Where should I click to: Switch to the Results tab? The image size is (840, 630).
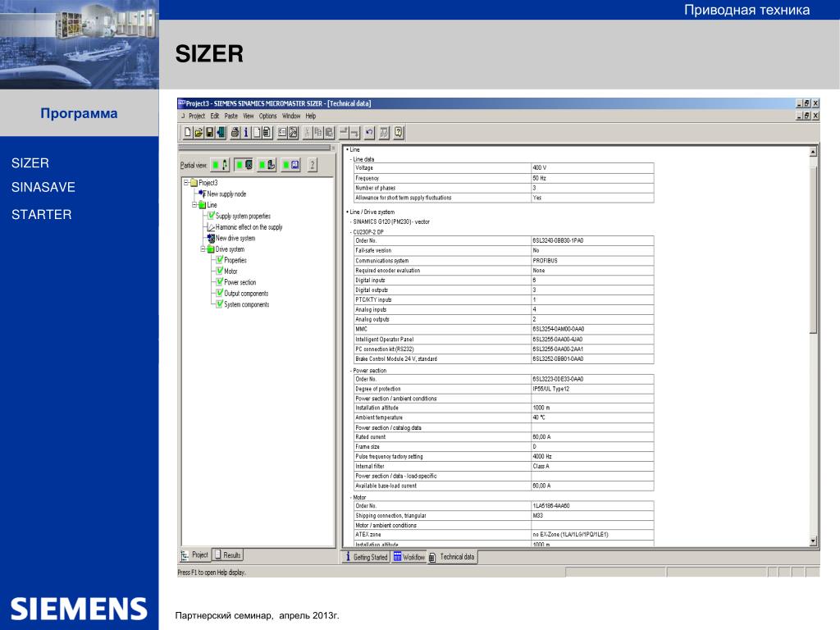pyautogui.click(x=228, y=555)
